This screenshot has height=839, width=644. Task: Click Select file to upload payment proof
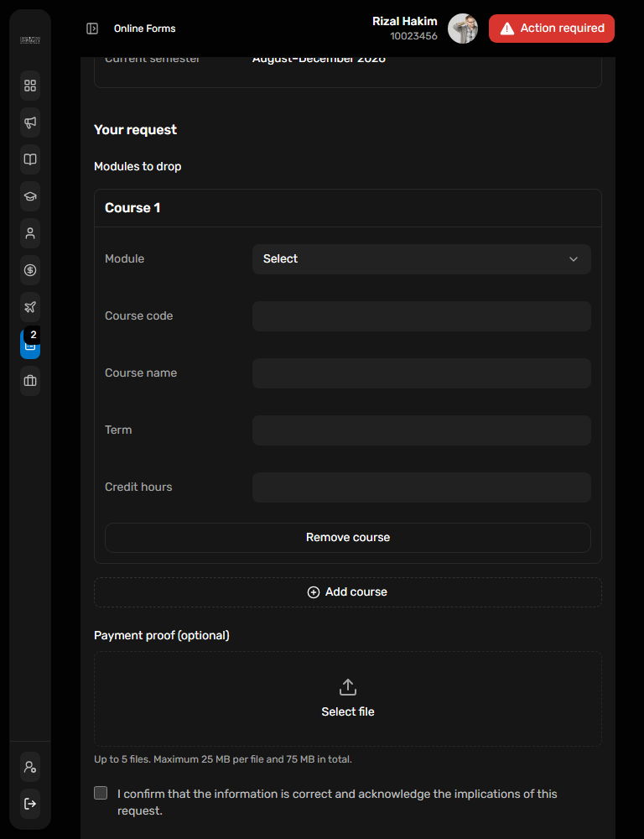(x=348, y=699)
